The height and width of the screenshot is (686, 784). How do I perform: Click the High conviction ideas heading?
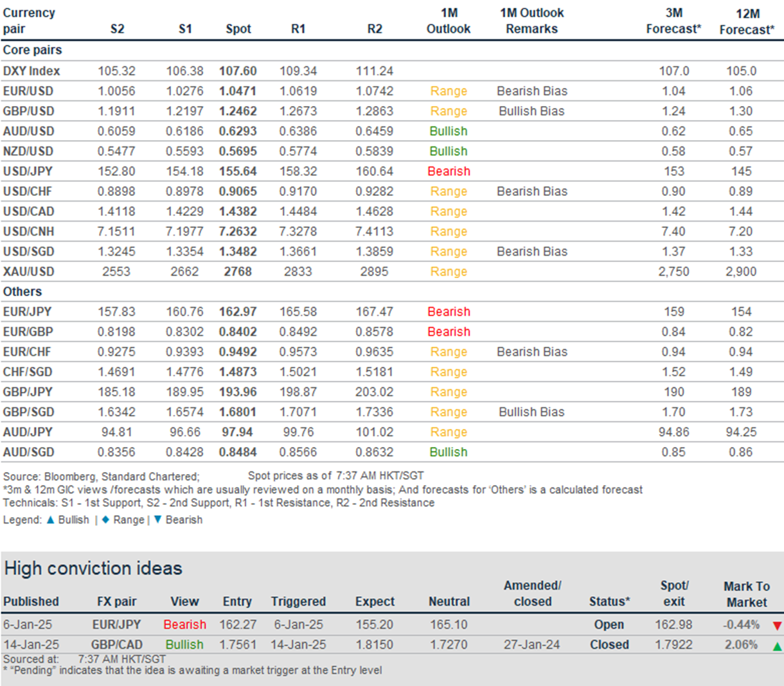click(x=93, y=568)
